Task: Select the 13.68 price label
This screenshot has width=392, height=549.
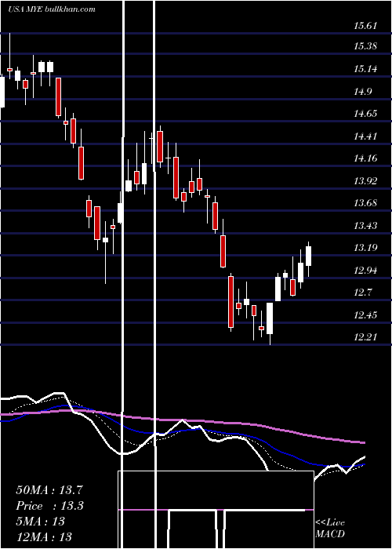Action: point(365,203)
